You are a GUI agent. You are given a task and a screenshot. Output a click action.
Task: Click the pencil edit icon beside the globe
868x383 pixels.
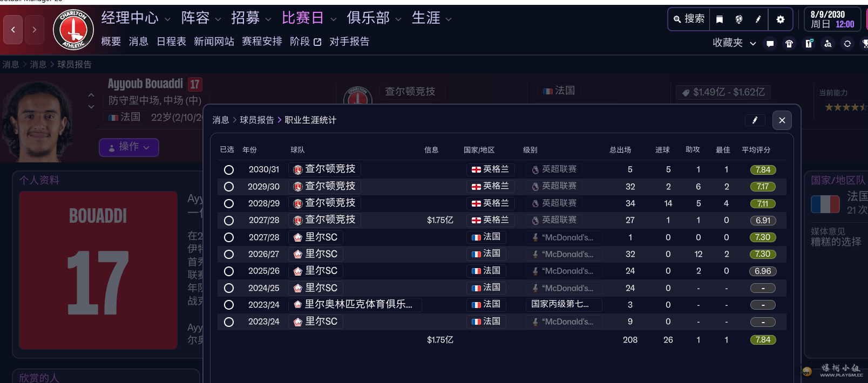(758, 19)
